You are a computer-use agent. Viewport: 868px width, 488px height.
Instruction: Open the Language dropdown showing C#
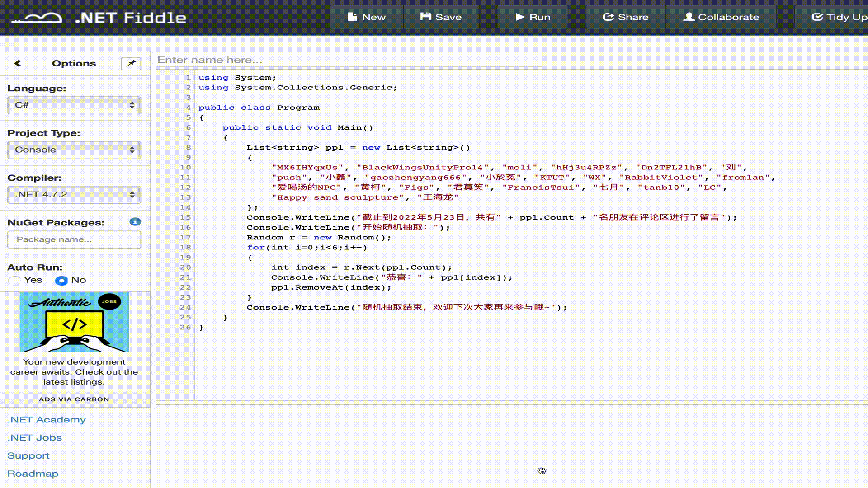click(x=74, y=105)
